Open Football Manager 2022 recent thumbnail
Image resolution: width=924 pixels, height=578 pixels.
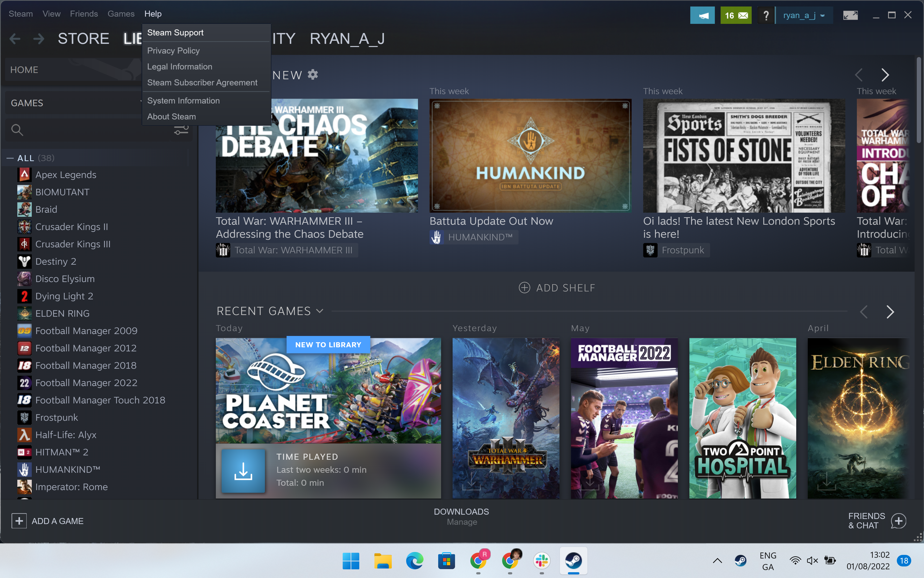click(x=624, y=418)
